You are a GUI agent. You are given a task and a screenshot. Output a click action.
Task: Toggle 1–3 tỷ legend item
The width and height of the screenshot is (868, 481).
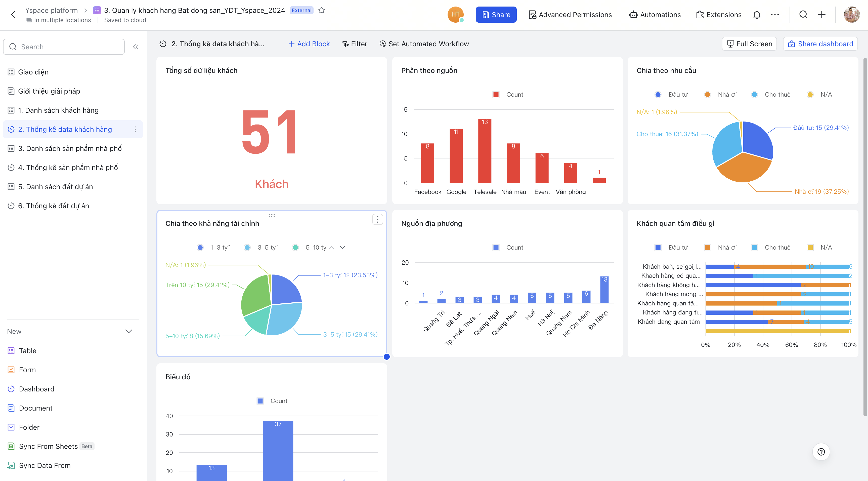pyautogui.click(x=214, y=247)
